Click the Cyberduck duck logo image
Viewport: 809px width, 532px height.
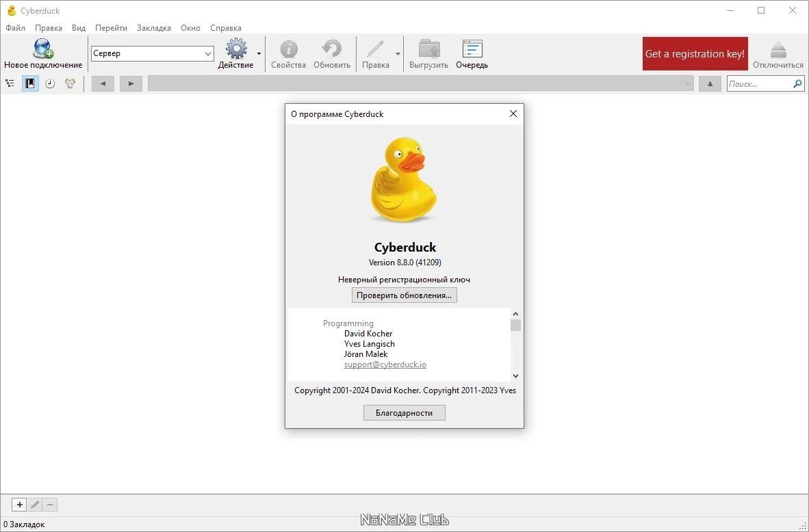click(403, 180)
